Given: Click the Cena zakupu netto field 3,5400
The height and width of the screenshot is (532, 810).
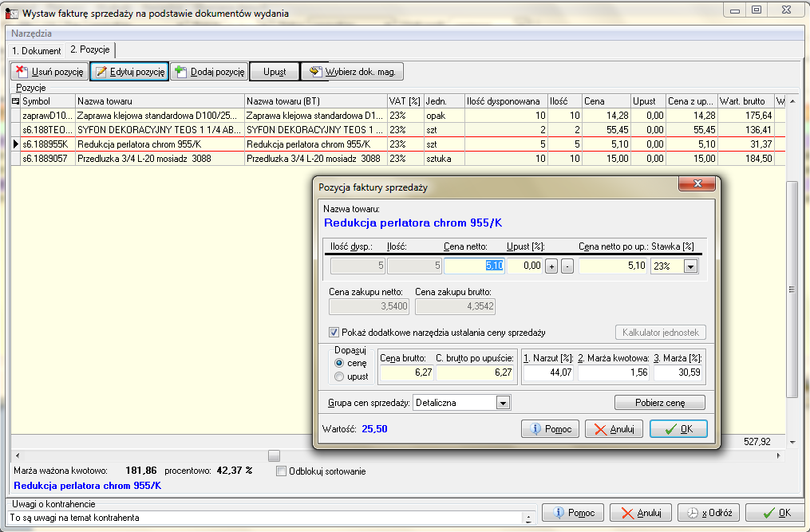Looking at the screenshot, I should coord(369,306).
